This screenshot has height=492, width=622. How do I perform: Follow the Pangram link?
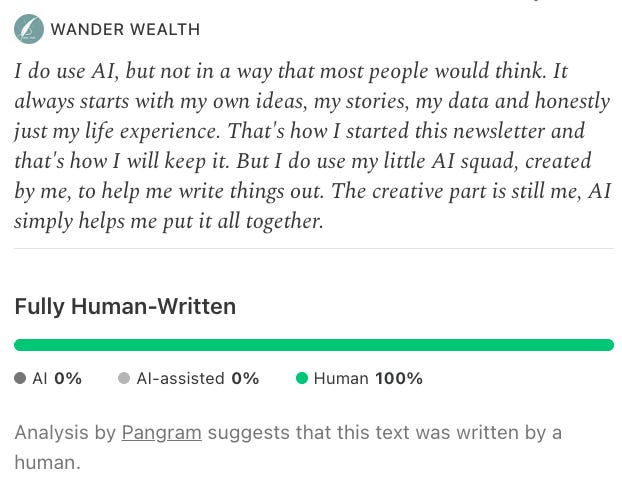161,433
